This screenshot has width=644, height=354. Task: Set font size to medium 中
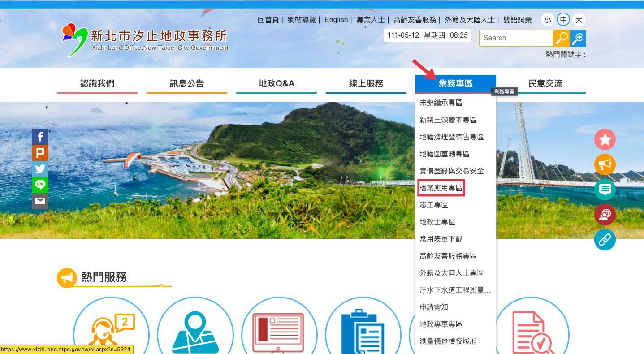563,20
